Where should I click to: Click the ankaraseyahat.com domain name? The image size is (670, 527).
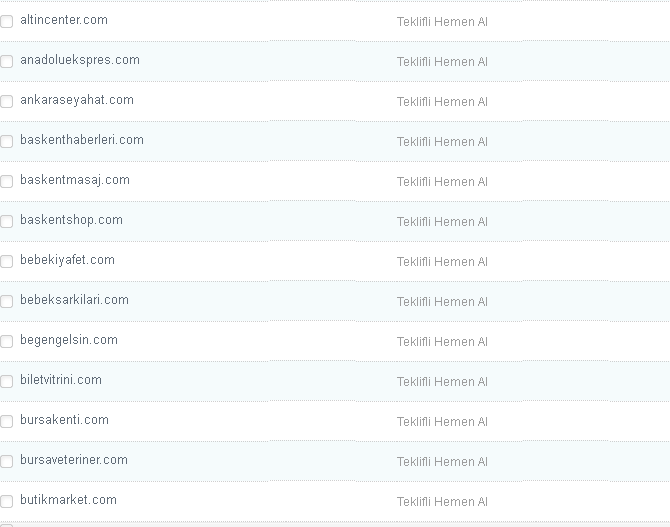[77, 100]
